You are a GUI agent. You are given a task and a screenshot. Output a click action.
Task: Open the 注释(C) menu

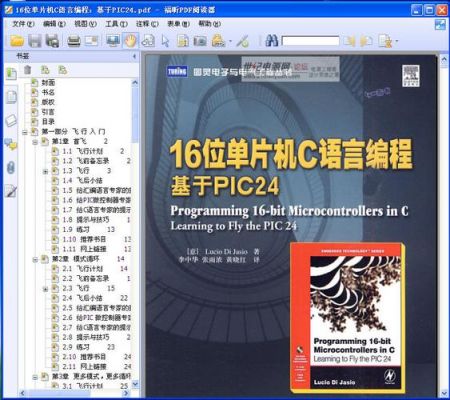147,24
